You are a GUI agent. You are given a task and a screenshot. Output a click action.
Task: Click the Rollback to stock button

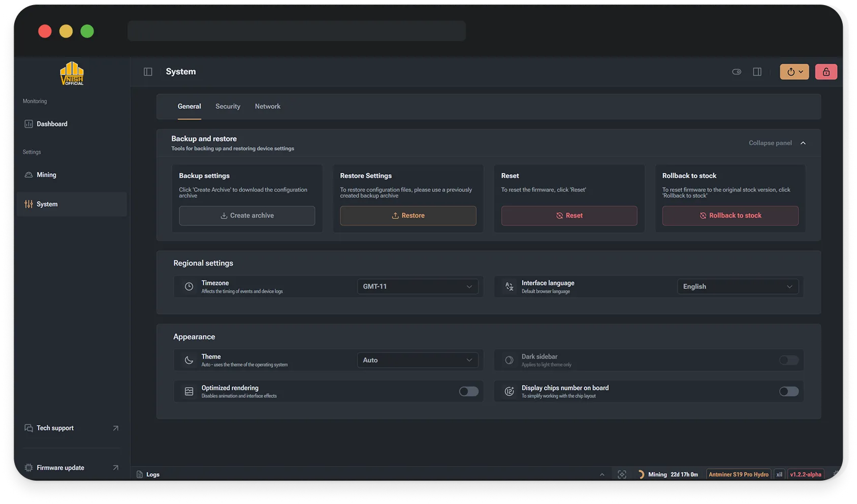pyautogui.click(x=730, y=216)
